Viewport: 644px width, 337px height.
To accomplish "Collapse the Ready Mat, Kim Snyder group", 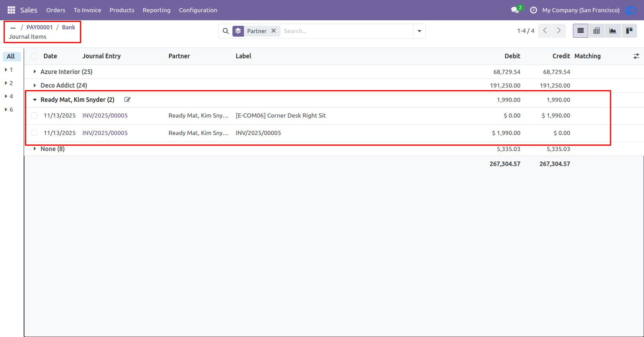I will point(35,100).
